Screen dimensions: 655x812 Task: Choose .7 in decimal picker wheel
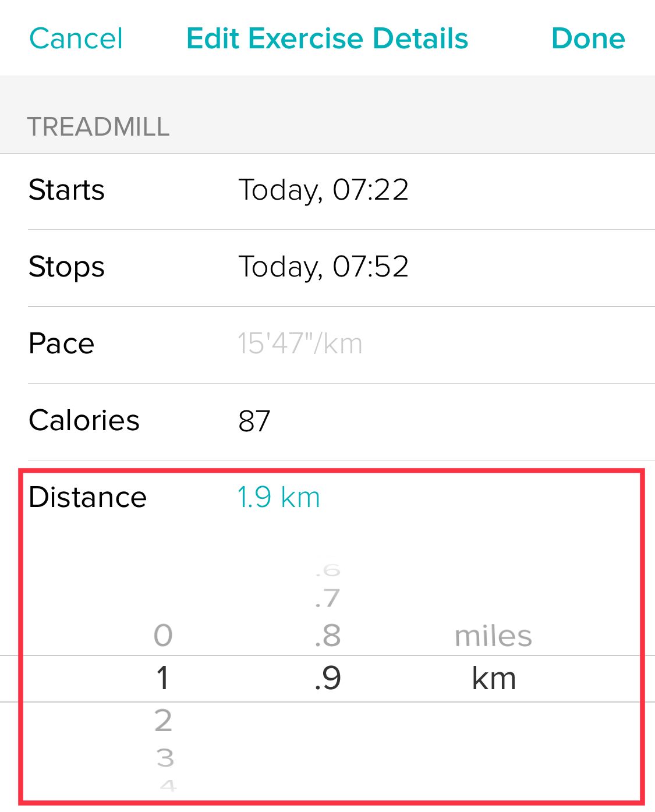328,598
